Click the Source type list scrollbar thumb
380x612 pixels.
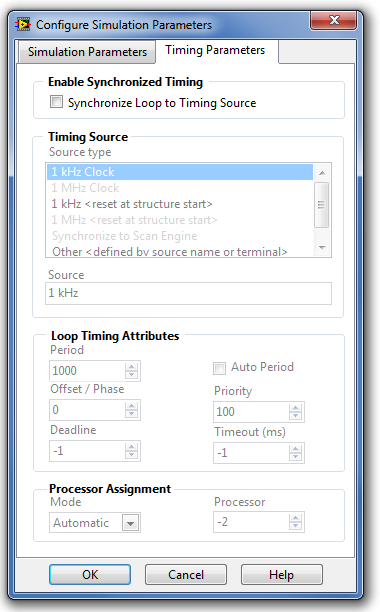pyautogui.click(x=321, y=205)
